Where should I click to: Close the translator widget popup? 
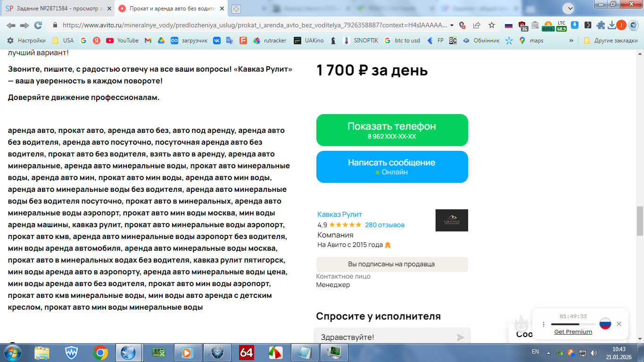pyautogui.click(x=619, y=324)
